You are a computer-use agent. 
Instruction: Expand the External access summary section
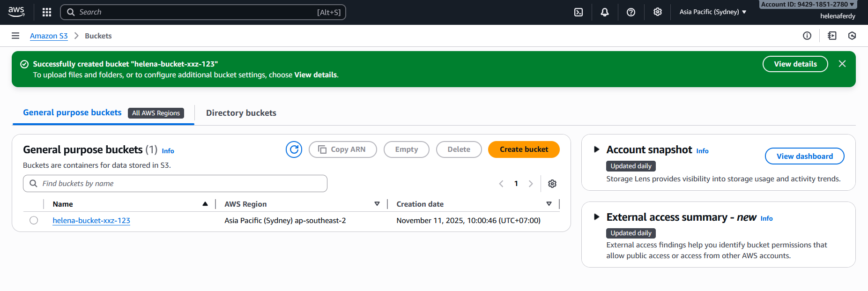click(596, 217)
